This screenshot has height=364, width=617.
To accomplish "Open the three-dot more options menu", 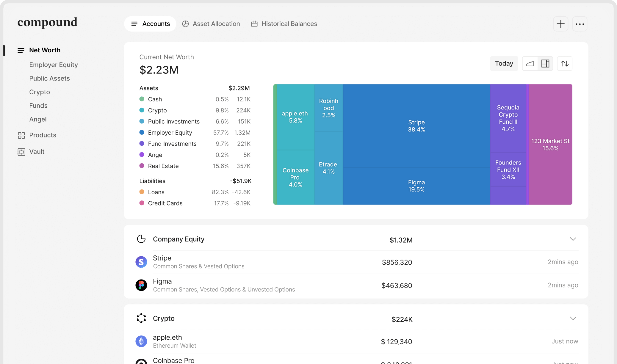I will point(580,24).
